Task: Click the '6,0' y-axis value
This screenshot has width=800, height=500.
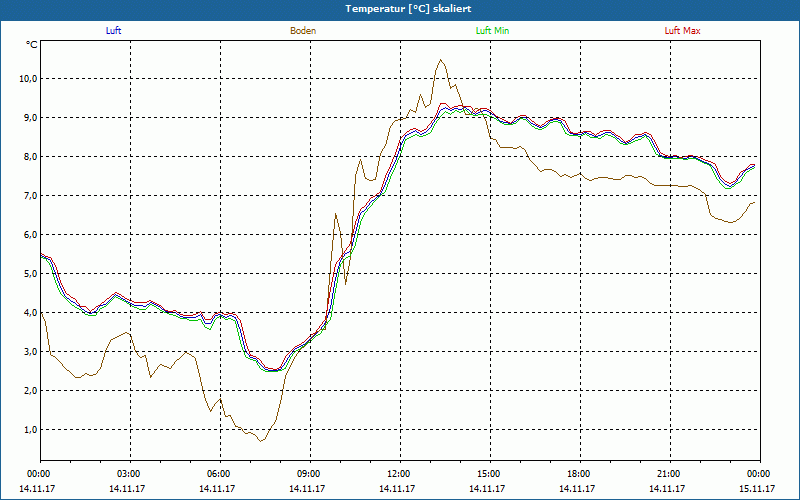Action: tap(31, 235)
